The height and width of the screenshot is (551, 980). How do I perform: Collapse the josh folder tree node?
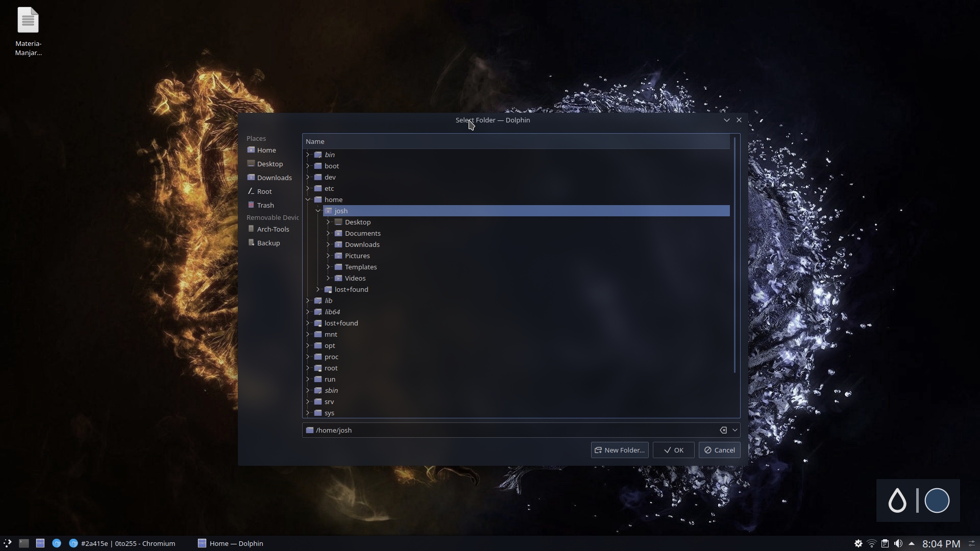click(x=318, y=211)
